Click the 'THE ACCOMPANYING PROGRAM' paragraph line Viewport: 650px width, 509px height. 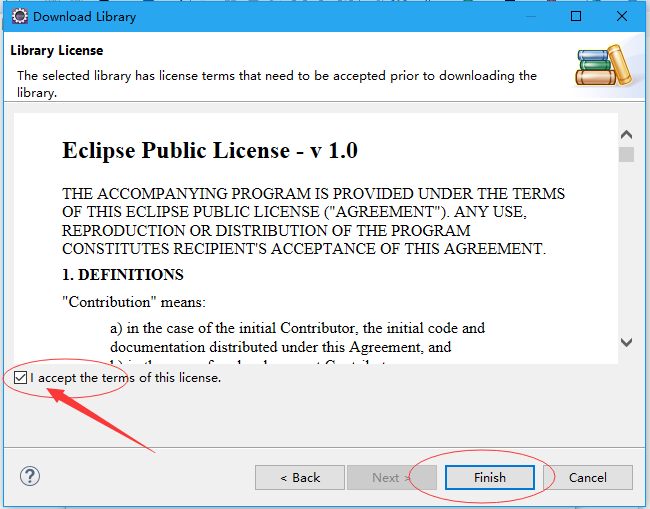[313, 194]
